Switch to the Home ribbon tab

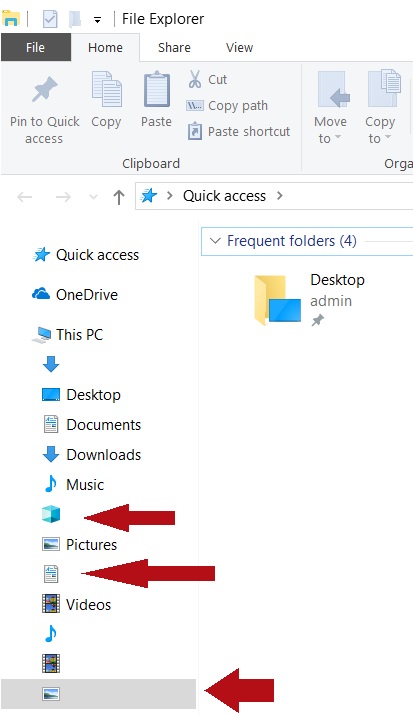click(x=105, y=47)
